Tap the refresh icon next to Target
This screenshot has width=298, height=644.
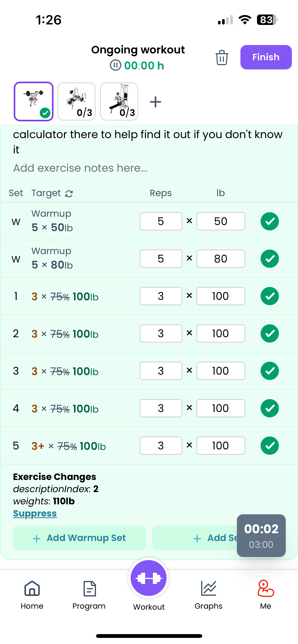click(x=69, y=194)
